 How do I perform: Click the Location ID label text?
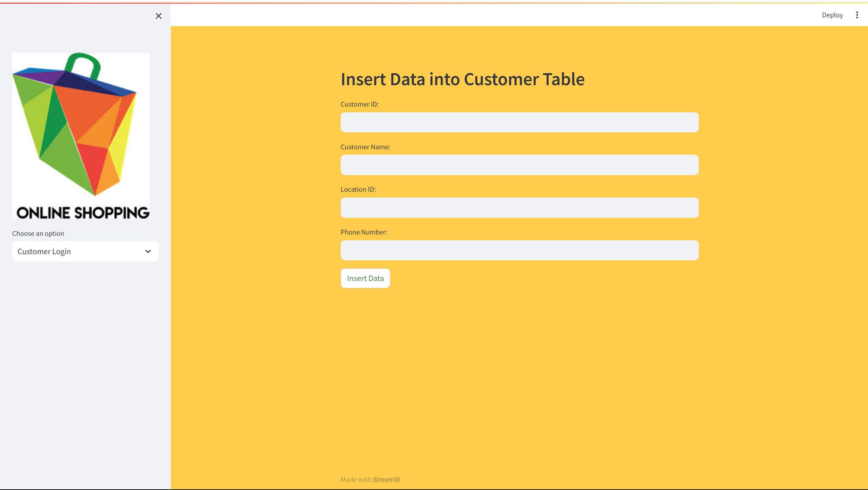coord(358,189)
